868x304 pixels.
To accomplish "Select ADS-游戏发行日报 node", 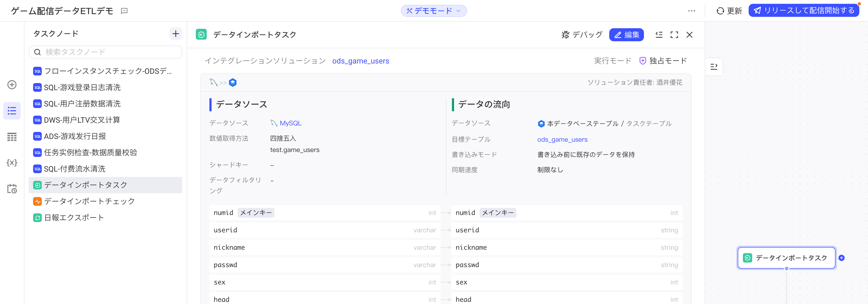I will click(106, 136).
